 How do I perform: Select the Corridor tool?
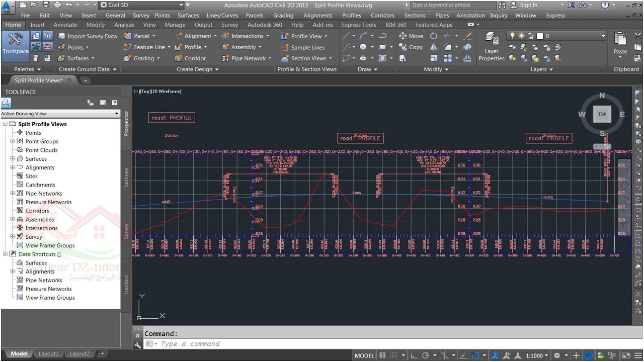point(191,58)
